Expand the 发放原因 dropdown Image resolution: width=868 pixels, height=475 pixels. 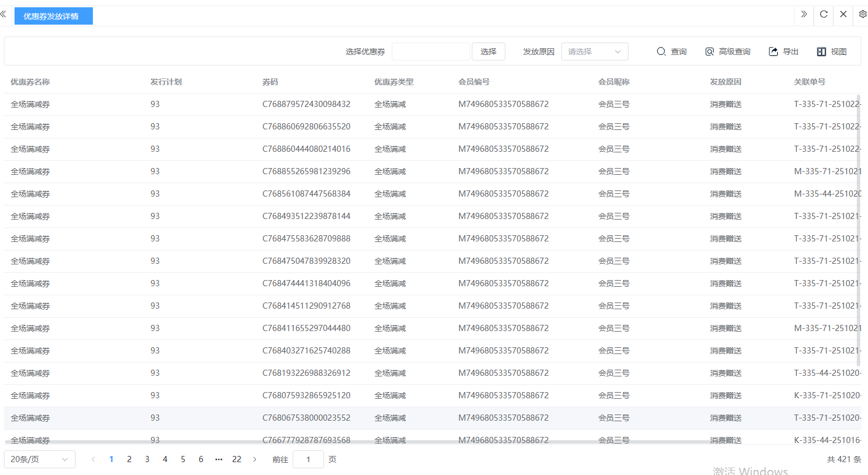594,52
